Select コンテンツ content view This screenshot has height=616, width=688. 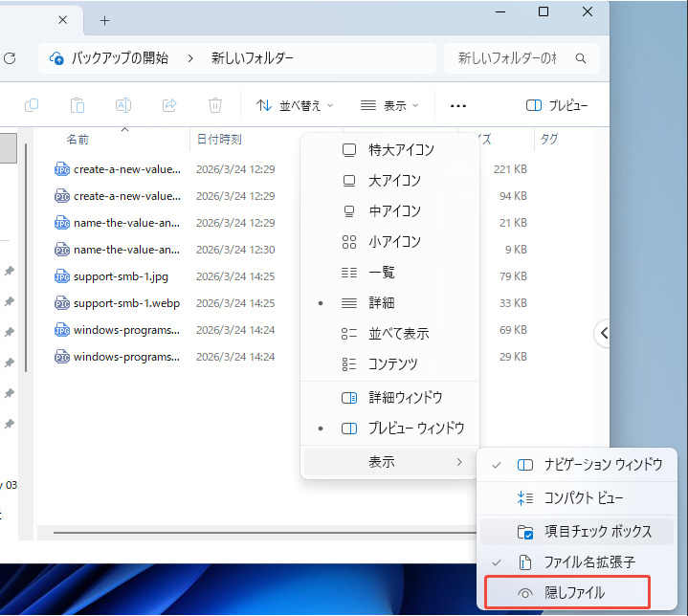pos(389,364)
